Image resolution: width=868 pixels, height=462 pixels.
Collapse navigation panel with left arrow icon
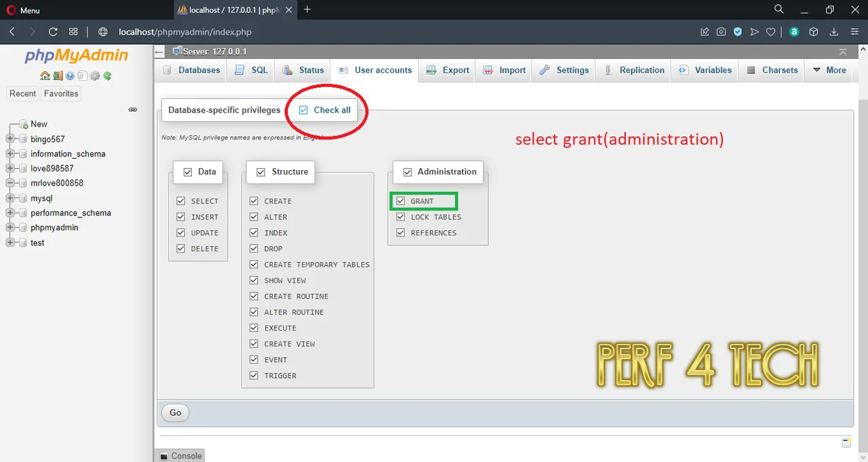click(159, 51)
